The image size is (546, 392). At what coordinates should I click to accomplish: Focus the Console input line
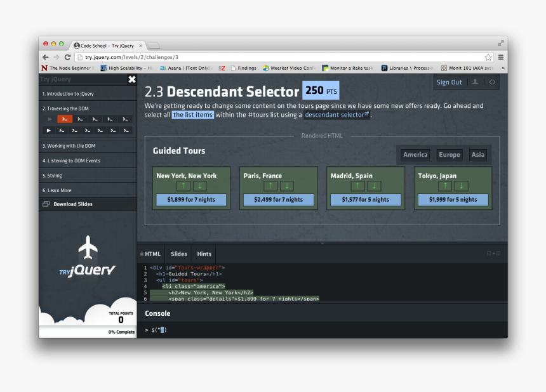coord(322,330)
